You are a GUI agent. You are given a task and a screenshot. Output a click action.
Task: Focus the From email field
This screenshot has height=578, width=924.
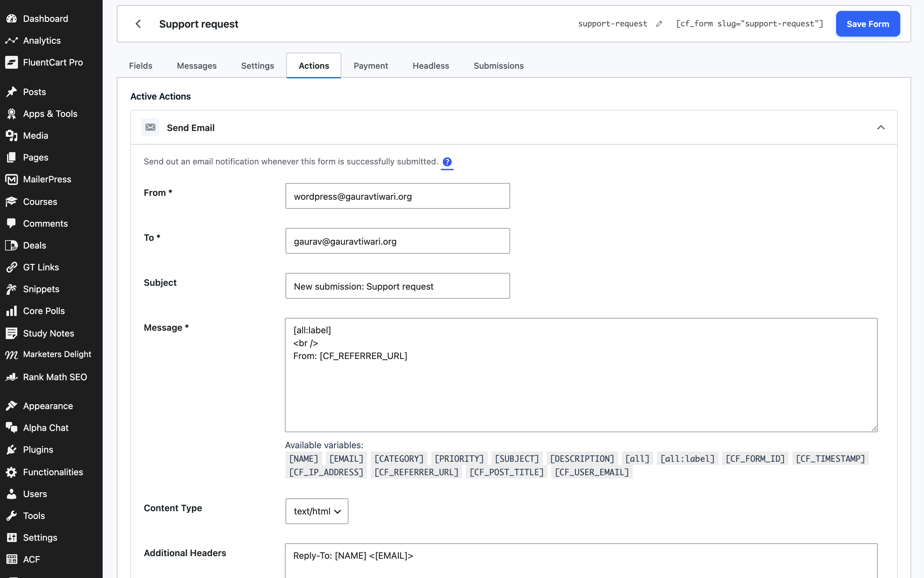pyautogui.click(x=398, y=196)
